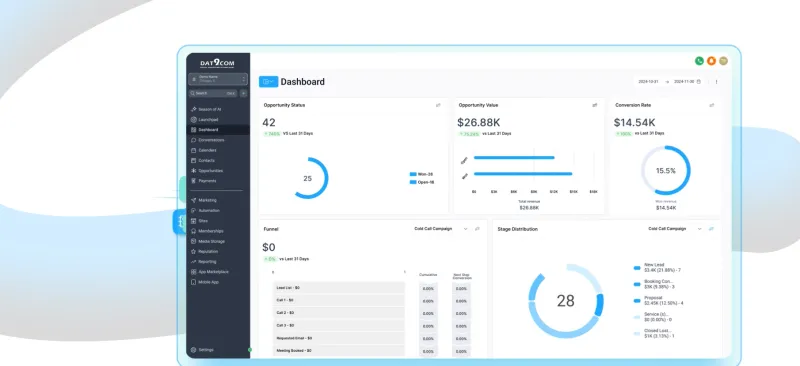Select Dashboard in the sidebar

coord(218,130)
